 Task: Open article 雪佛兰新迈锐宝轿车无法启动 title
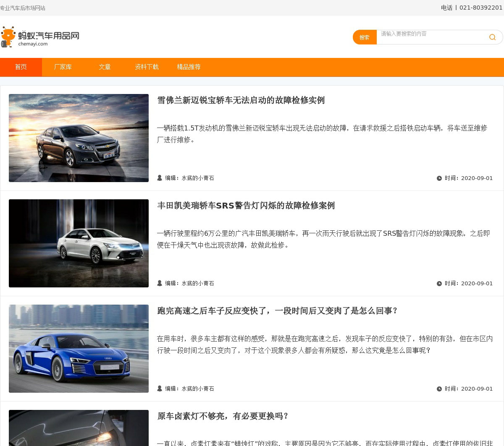(x=241, y=100)
